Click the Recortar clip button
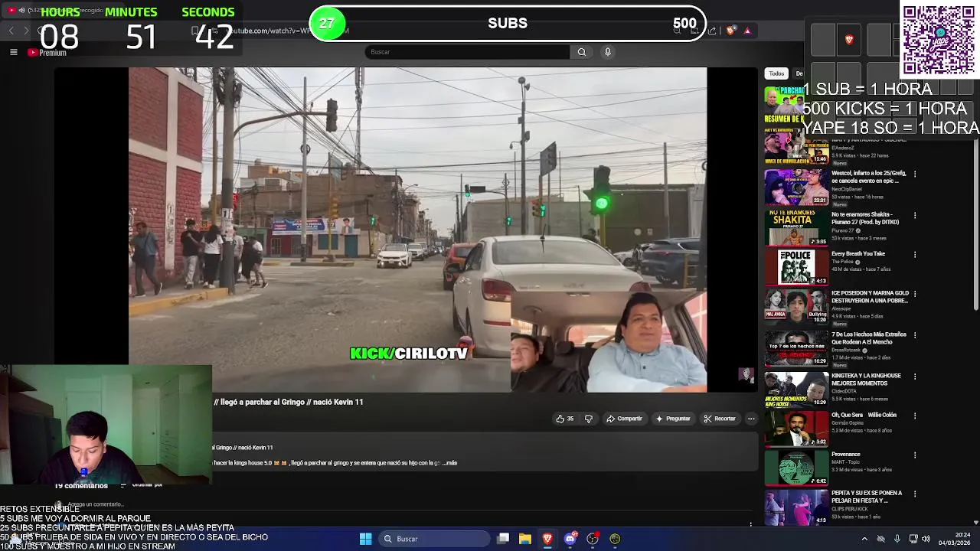This screenshot has height=551, width=980. [720, 419]
